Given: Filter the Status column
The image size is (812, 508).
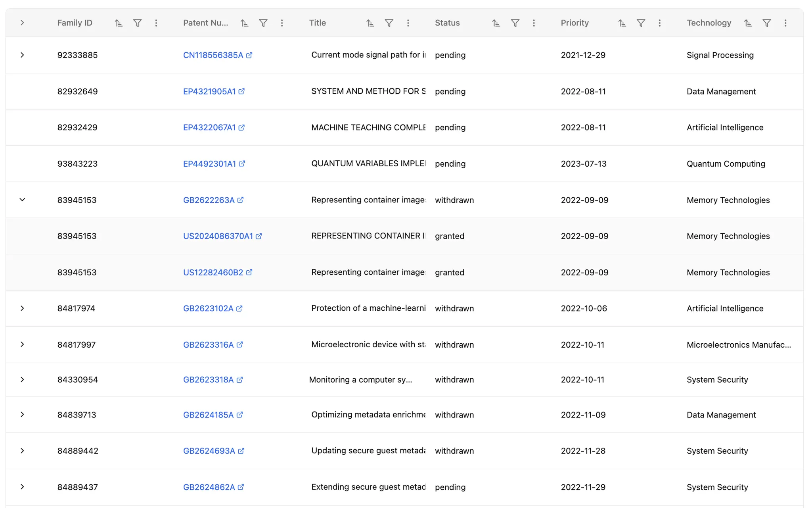Looking at the screenshot, I should click(515, 23).
